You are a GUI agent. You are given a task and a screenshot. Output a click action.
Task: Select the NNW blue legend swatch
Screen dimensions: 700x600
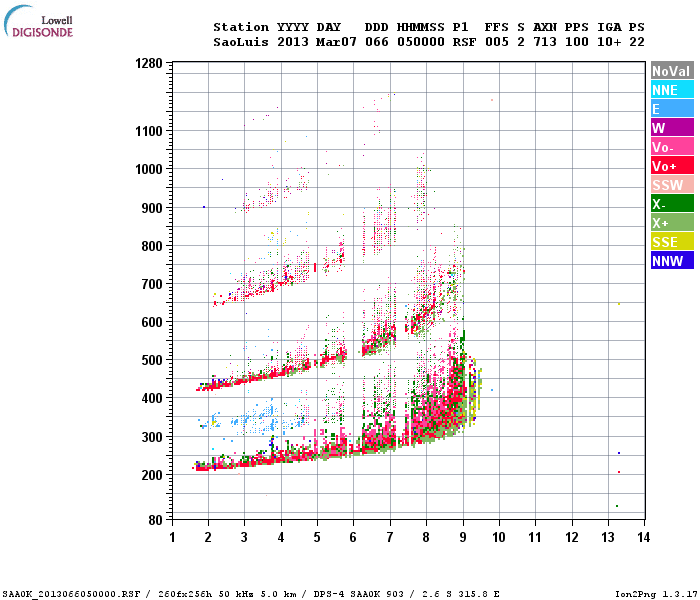[x=672, y=260]
